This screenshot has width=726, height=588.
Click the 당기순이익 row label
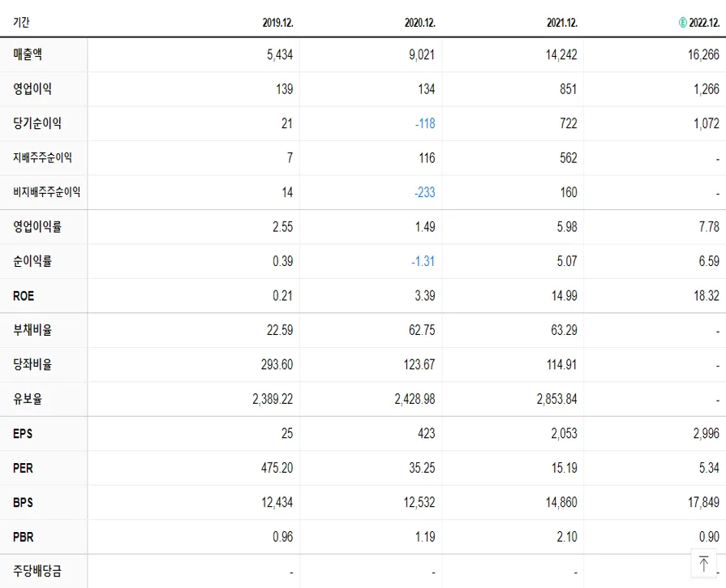coord(37,123)
